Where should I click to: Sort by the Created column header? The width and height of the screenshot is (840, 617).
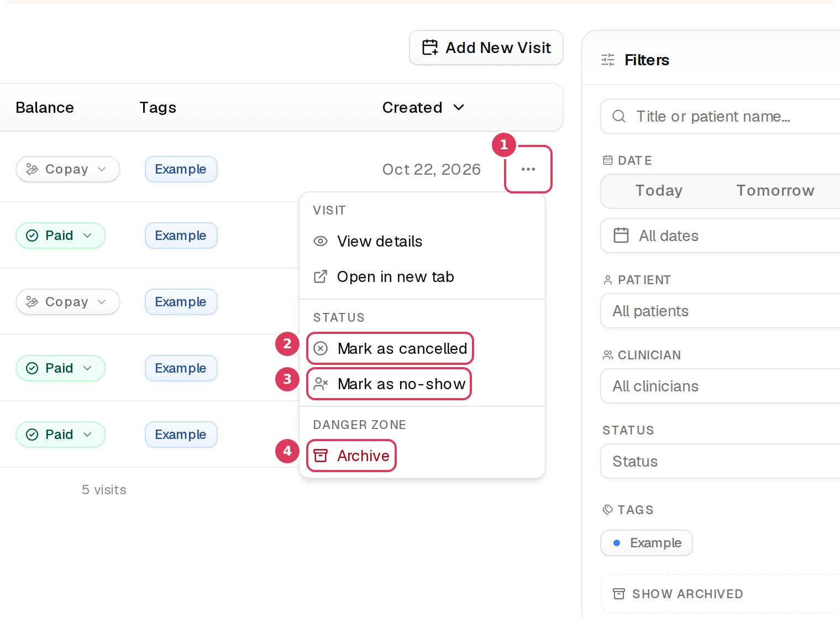423,107
